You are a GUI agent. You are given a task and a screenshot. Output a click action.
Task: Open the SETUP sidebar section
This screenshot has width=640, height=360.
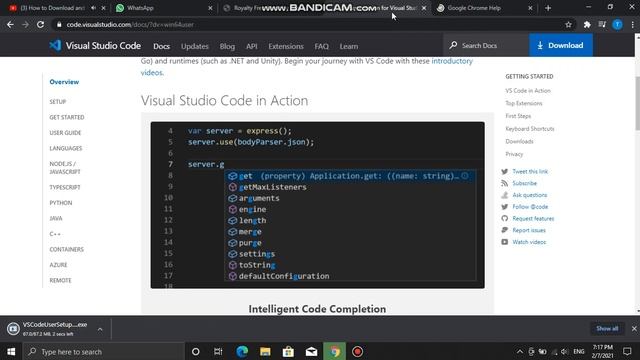tap(58, 102)
